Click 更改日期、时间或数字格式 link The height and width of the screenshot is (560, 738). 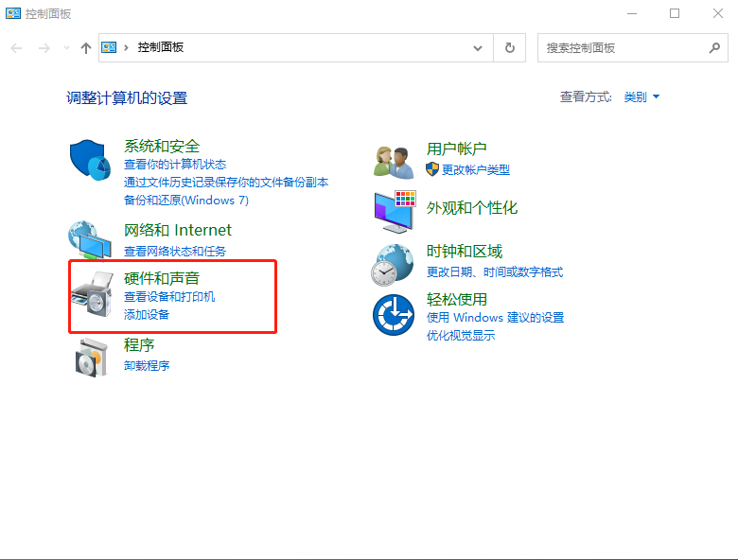click(495, 272)
